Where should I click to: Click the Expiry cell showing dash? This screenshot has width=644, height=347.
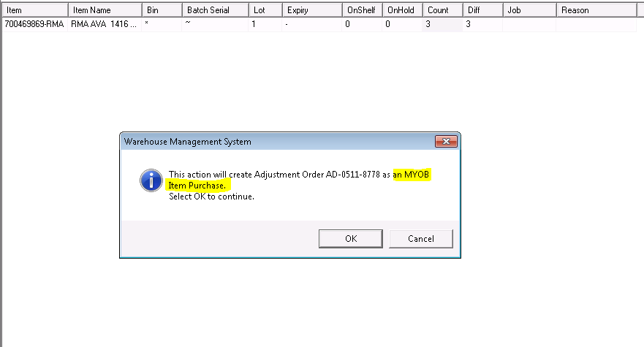tap(311, 24)
